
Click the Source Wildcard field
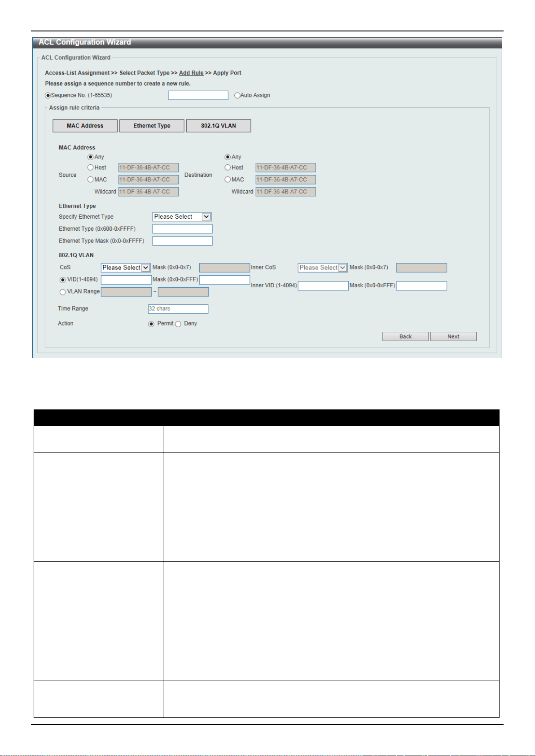click(x=149, y=192)
